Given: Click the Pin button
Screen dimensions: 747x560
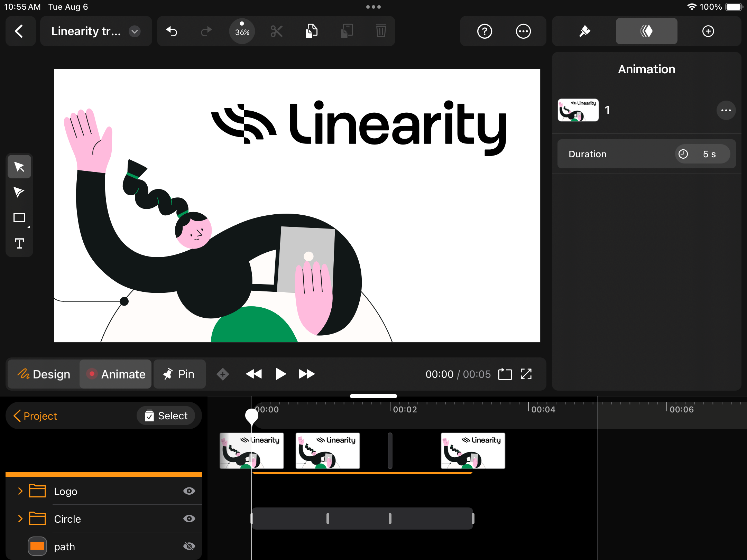Looking at the screenshot, I should tap(179, 374).
